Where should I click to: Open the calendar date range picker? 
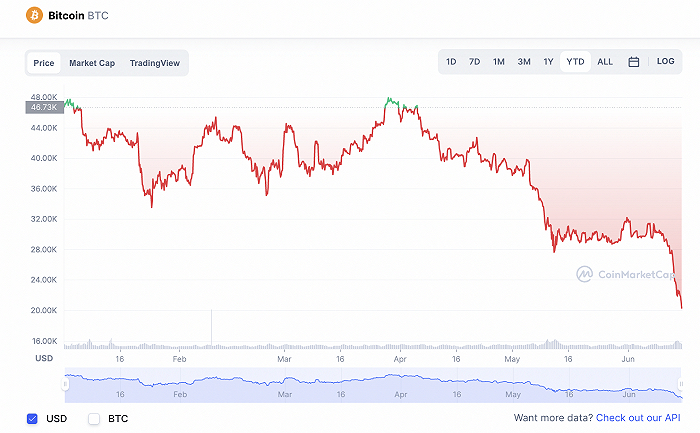(633, 62)
